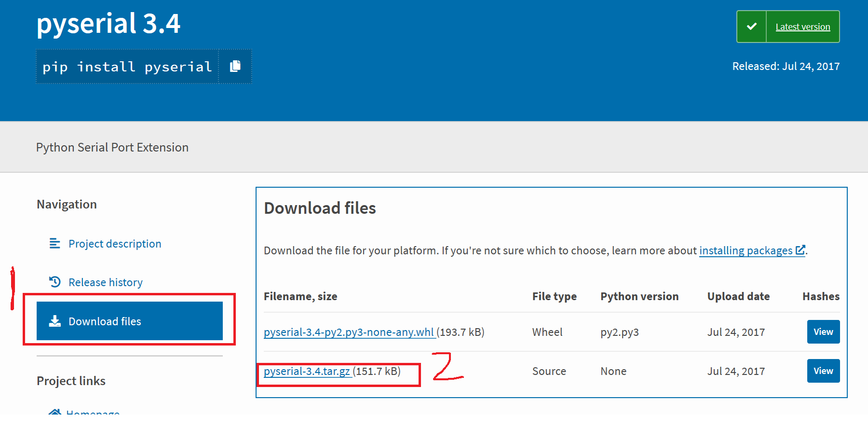868x429 pixels.
Task: Click the download tray icon in Download files
Action: click(55, 321)
